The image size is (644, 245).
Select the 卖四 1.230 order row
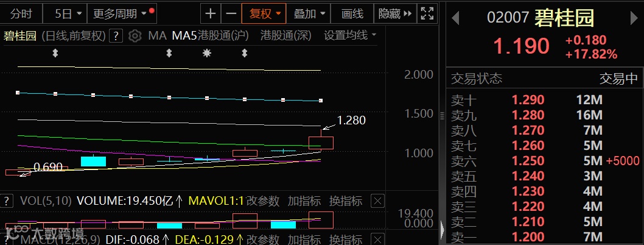545,191
